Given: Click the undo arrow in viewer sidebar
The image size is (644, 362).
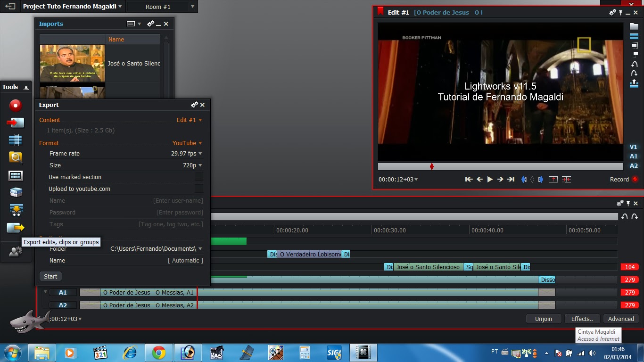Looking at the screenshot, I should [x=634, y=65].
